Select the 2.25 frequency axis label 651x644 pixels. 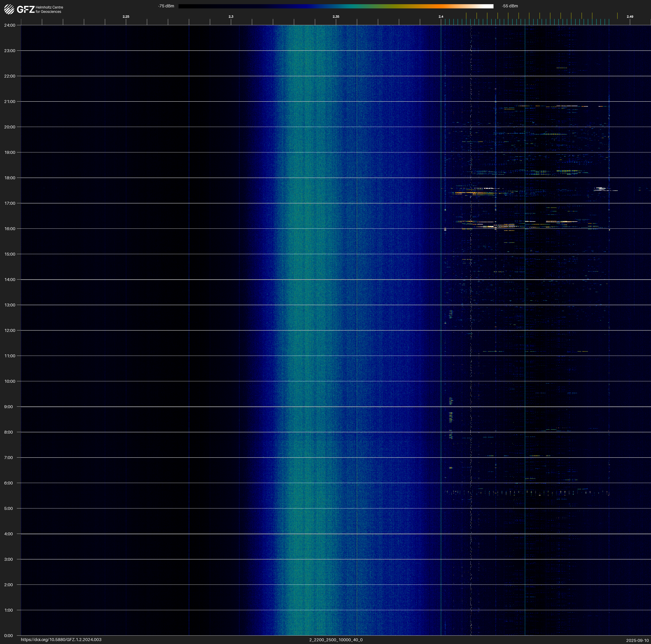tap(126, 17)
